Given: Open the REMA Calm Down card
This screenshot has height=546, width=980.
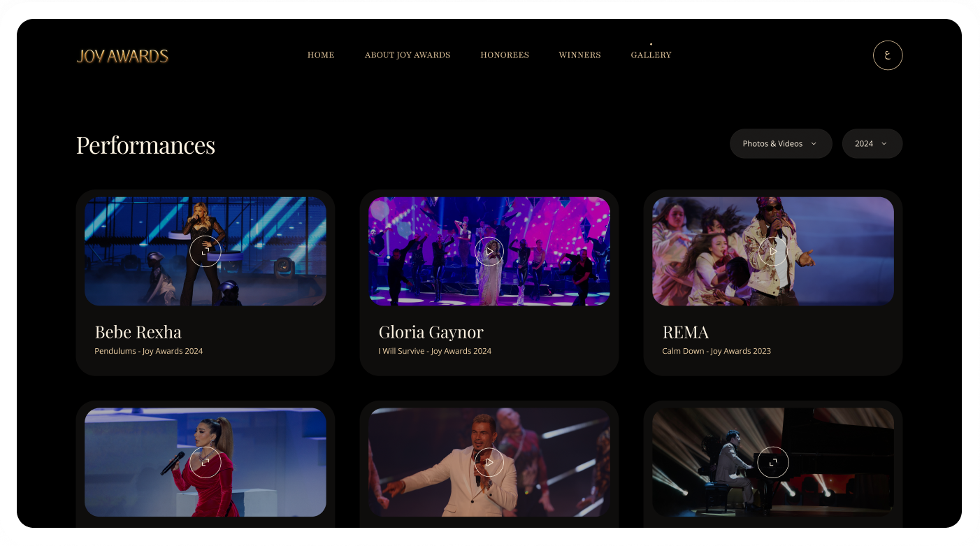Looking at the screenshot, I should coord(773,282).
